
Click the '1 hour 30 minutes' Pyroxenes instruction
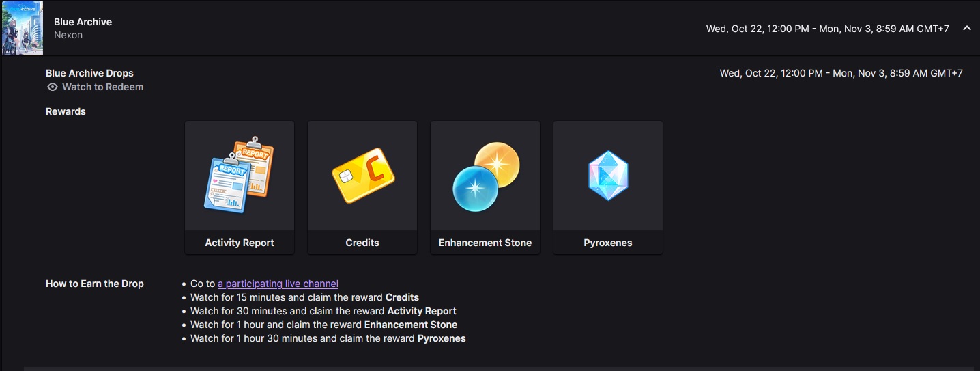(328, 338)
